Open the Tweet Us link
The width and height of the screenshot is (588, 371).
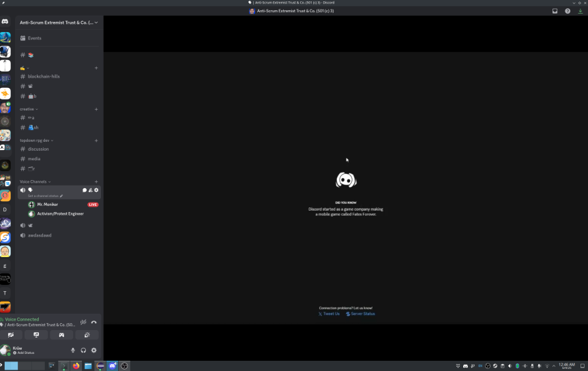click(x=329, y=314)
